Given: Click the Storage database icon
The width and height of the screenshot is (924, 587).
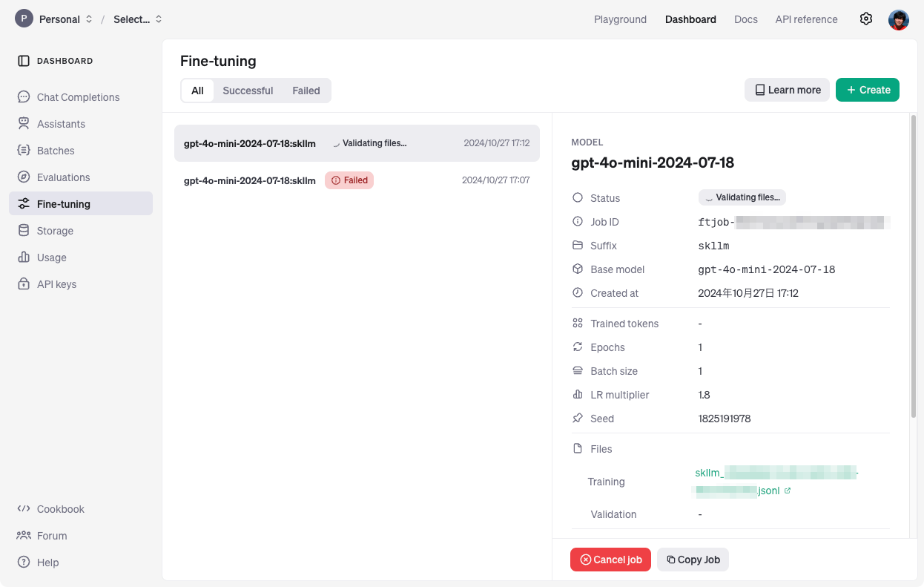Looking at the screenshot, I should (24, 231).
